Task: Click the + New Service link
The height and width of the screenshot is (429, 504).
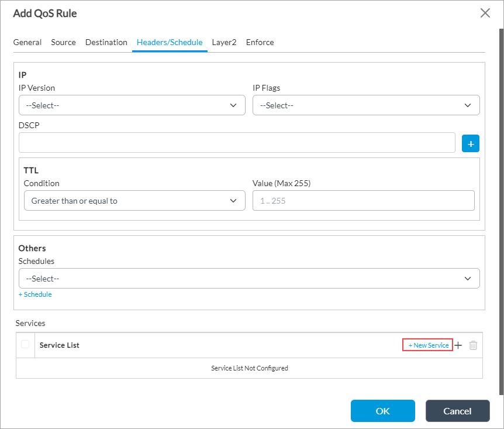Action: pyautogui.click(x=428, y=345)
